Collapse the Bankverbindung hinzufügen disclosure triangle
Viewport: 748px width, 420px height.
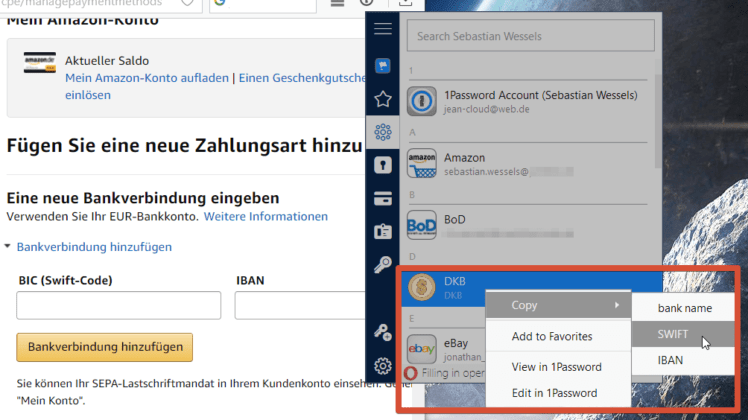(x=7, y=246)
